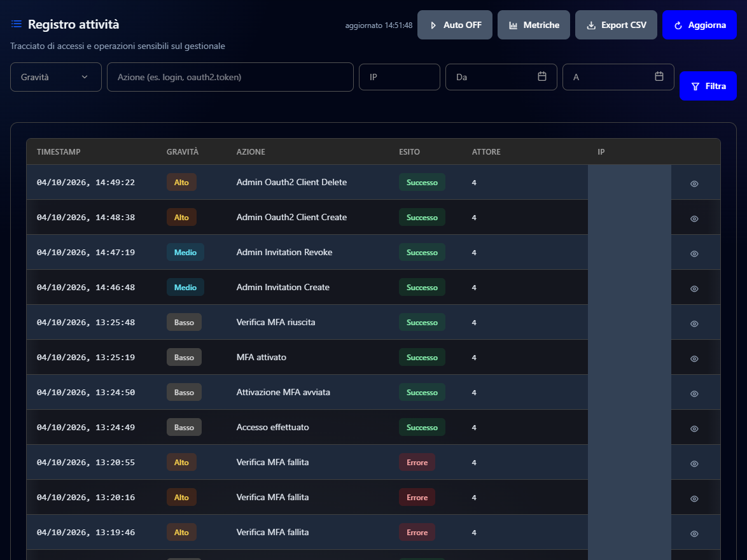View details of Admin Invitation Revoke row
Viewport: 747px width, 560px height.
[x=695, y=253]
